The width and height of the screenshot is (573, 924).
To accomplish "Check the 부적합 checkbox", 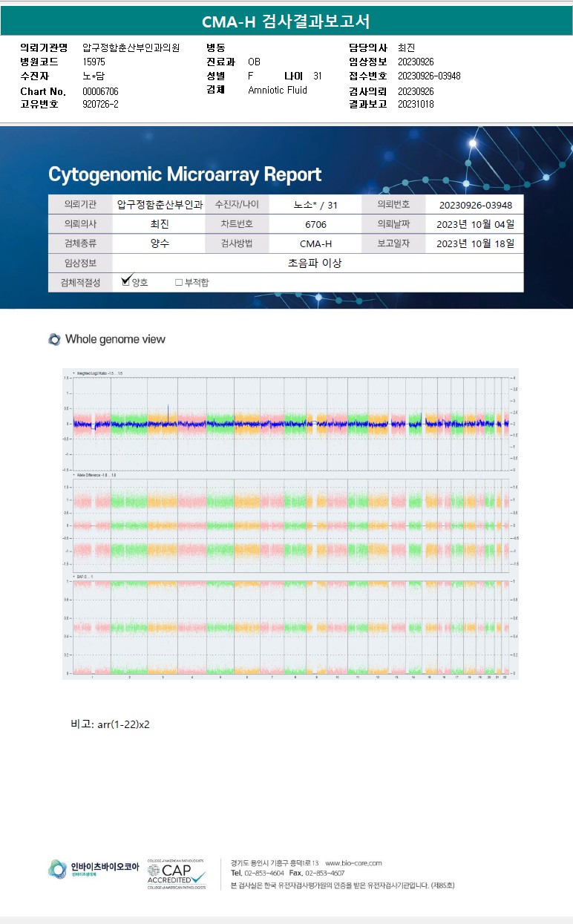I will pos(179,283).
